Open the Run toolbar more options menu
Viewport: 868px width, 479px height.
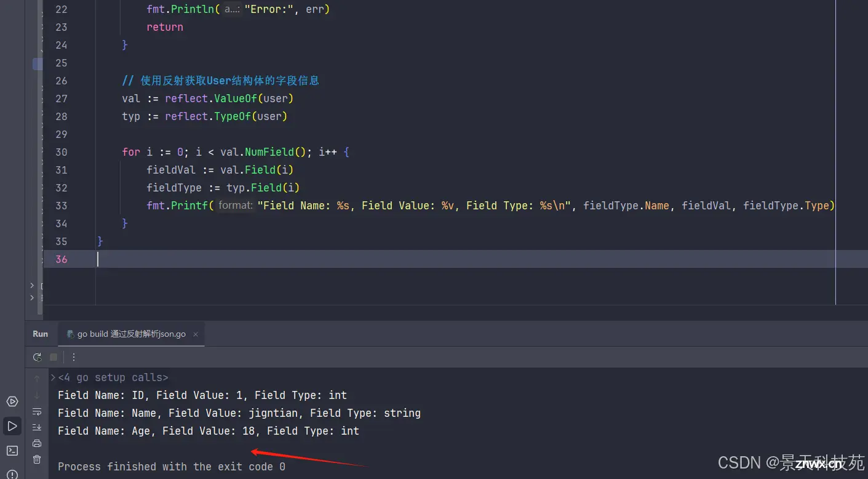point(74,357)
